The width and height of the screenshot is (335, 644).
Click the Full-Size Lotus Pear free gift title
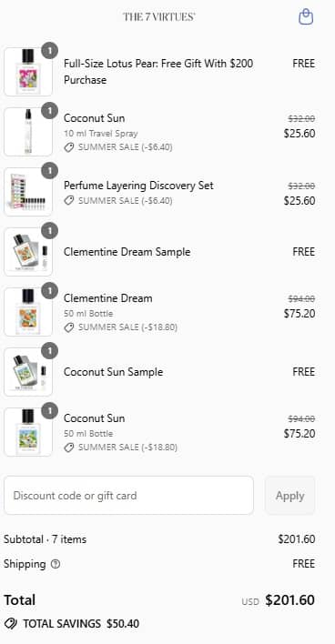tap(158, 72)
